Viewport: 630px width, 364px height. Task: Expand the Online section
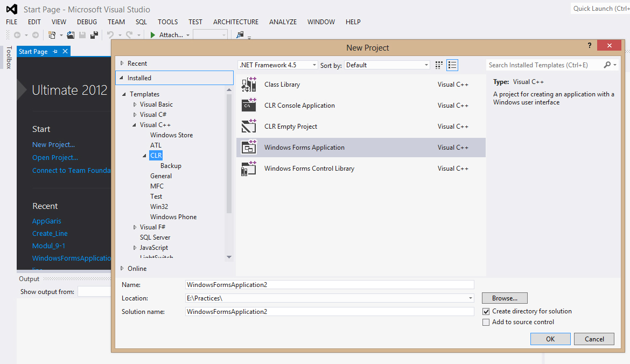point(122,268)
